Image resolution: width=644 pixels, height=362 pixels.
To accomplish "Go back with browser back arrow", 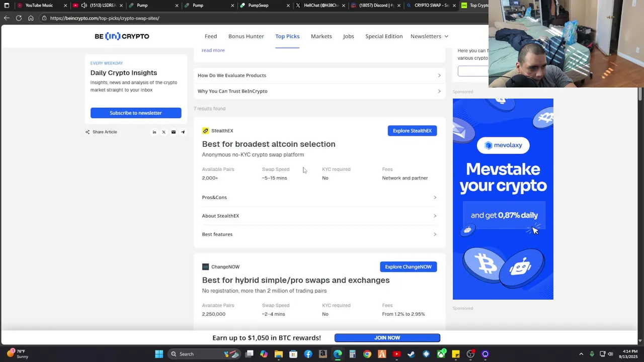I will 7,18.
